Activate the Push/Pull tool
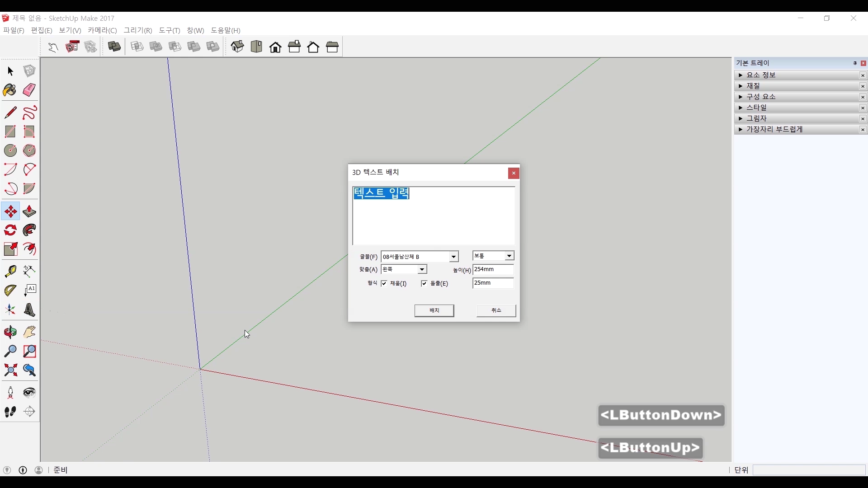Image resolution: width=868 pixels, height=488 pixels. 29,211
